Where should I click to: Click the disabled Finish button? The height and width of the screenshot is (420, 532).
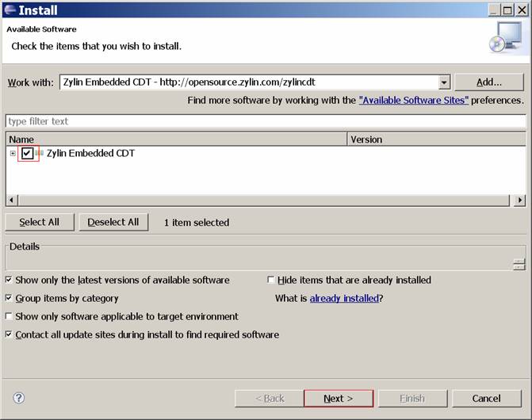[x=412, y=399]
